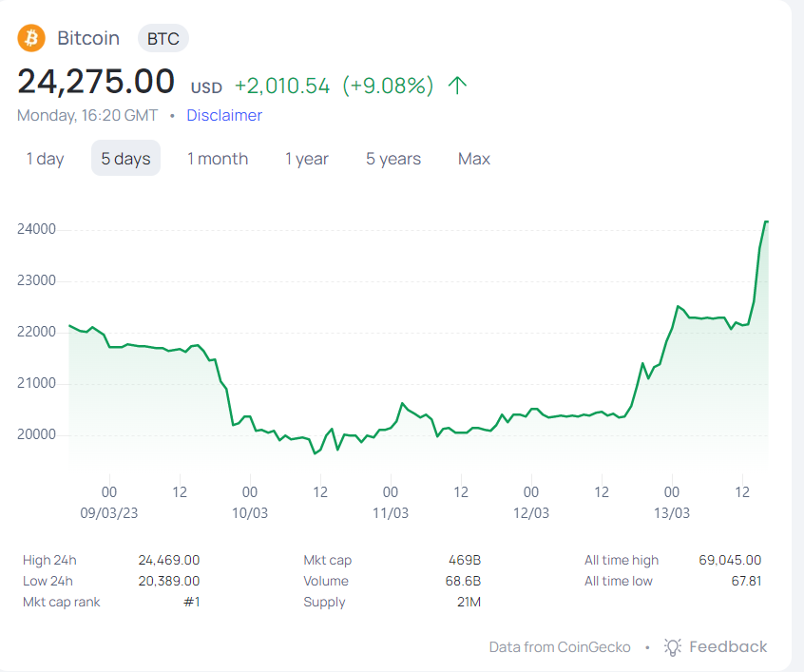
Task: Click the 09/03/23 date axis label
Action: click(109, 513)
